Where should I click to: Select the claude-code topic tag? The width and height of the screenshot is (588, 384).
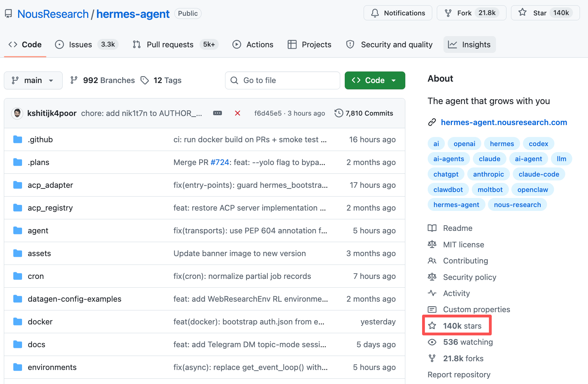[x=539, y=174]
